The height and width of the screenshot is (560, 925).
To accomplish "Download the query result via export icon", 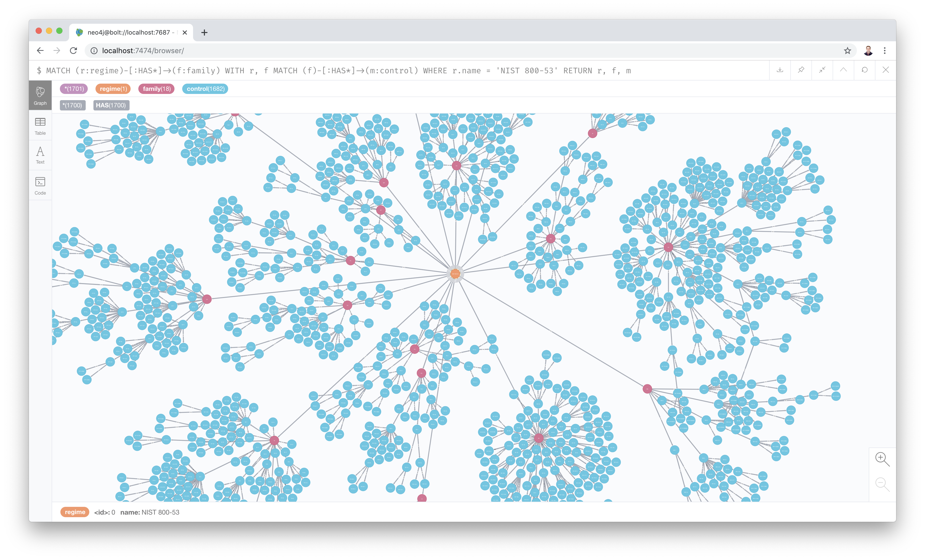I will click(x=780, y=70).
